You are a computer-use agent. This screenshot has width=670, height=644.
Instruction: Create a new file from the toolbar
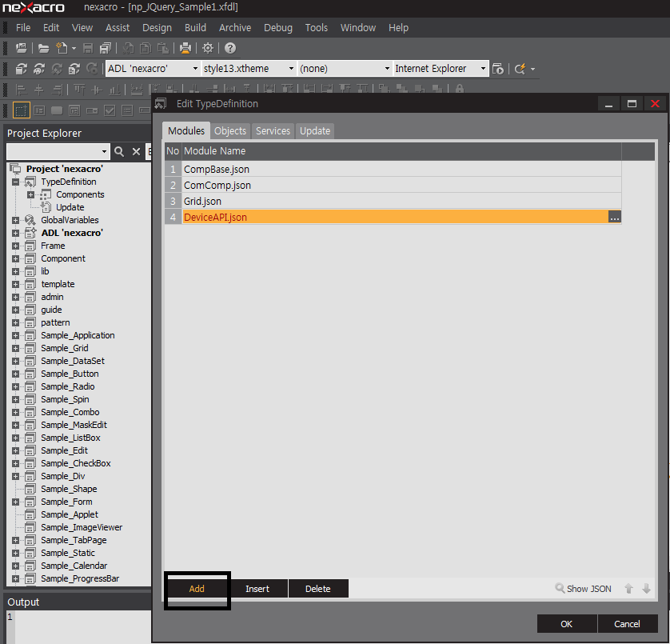tap(62, 48)
